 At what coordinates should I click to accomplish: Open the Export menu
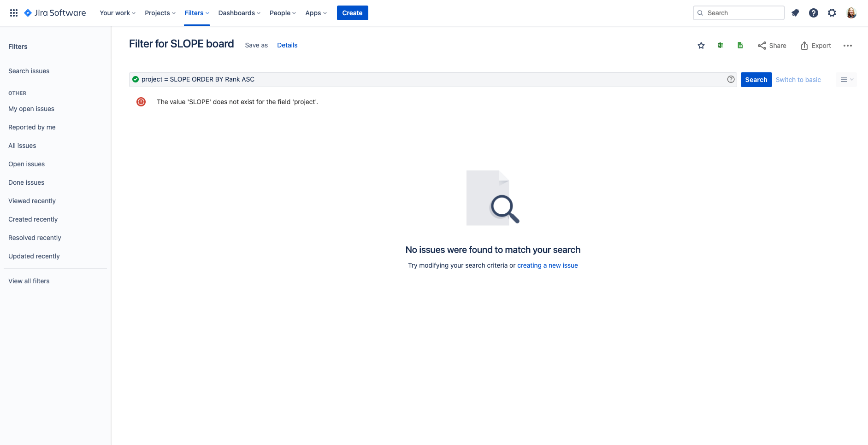pos(816,46)
